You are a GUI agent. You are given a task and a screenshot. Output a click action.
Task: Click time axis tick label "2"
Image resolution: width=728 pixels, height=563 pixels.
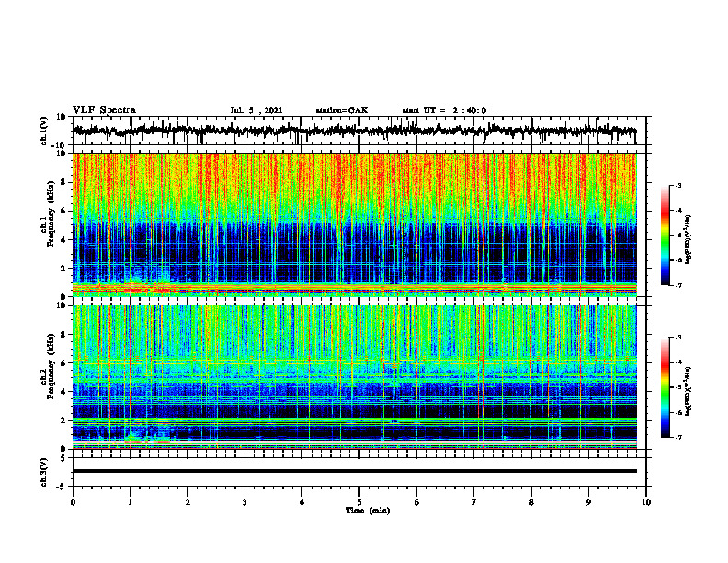[x=188, y=502]
